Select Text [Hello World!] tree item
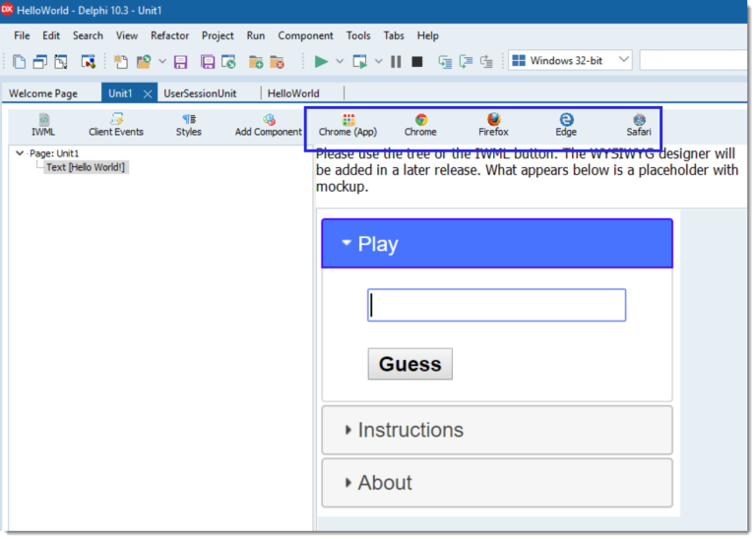Image resolution: width=756 pixels, height=539 pixels. (87, 167)
